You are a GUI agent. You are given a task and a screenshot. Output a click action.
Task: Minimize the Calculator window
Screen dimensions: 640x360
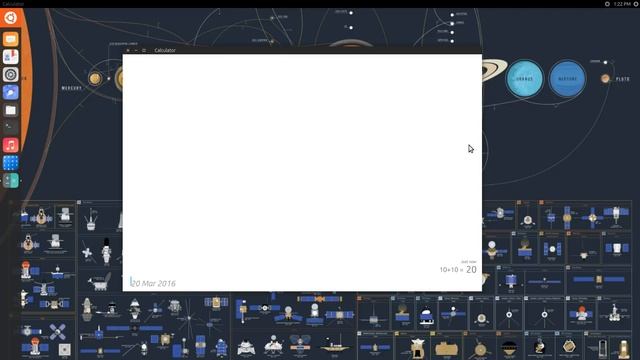[136, 50]
